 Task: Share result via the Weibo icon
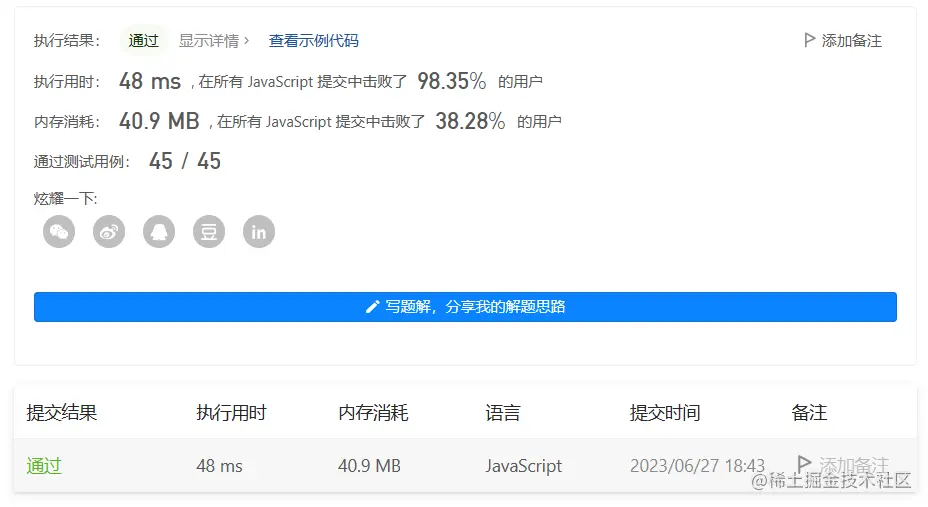109,231
